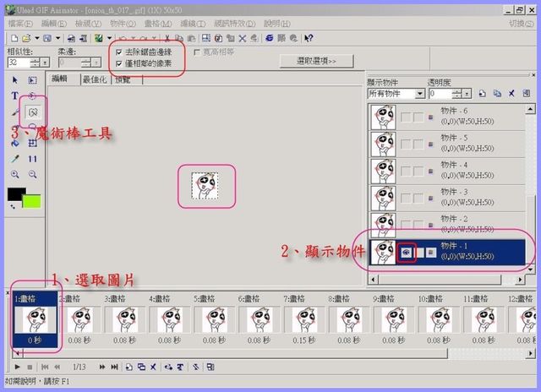The height and width of the screenshot is (392, 541).
Task: Click the Cut scissors icon
Action: pyautogui.click(x=167, y=38)
